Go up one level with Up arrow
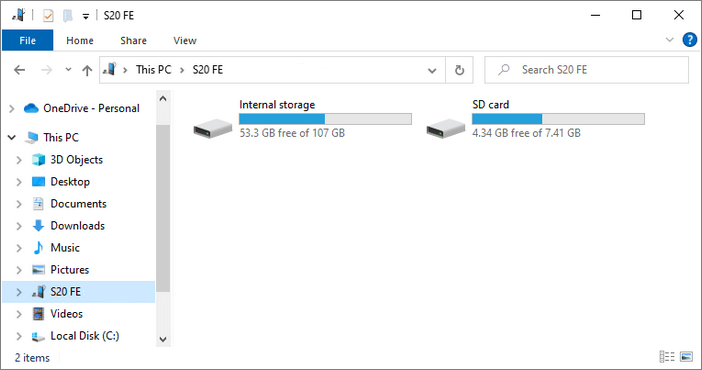Screen dimensions: 702x370 point(87,70)
